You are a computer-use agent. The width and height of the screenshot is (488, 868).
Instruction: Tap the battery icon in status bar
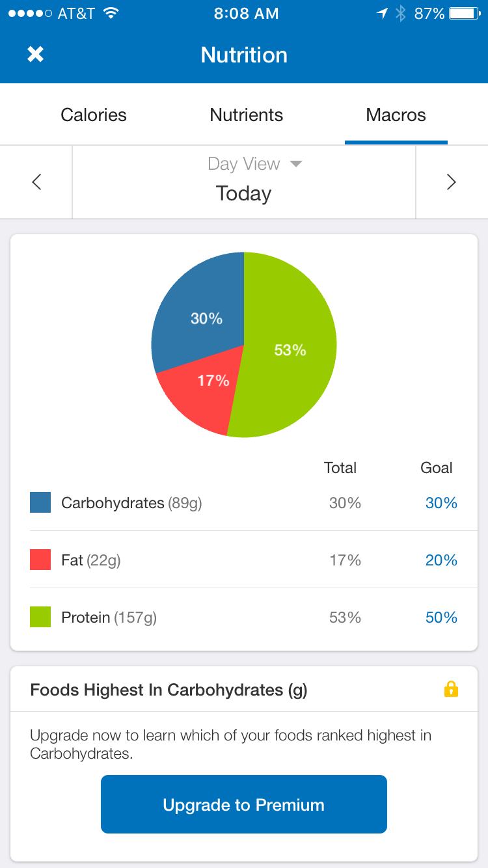464,14
